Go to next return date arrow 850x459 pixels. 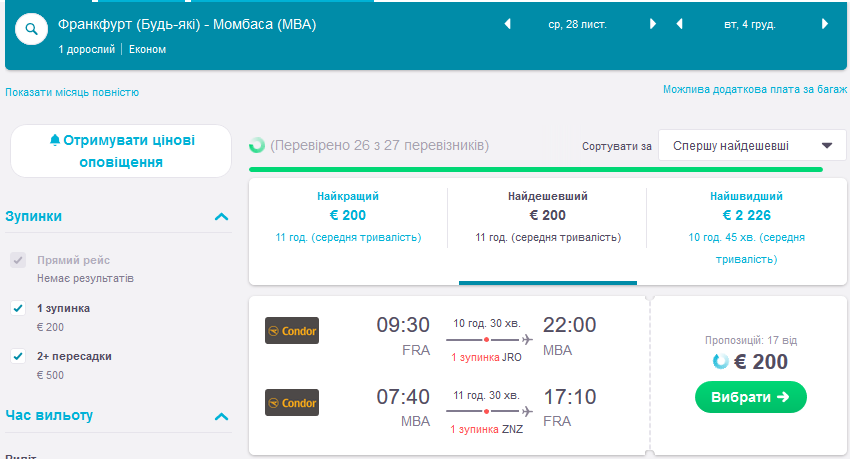coord(825,24)
